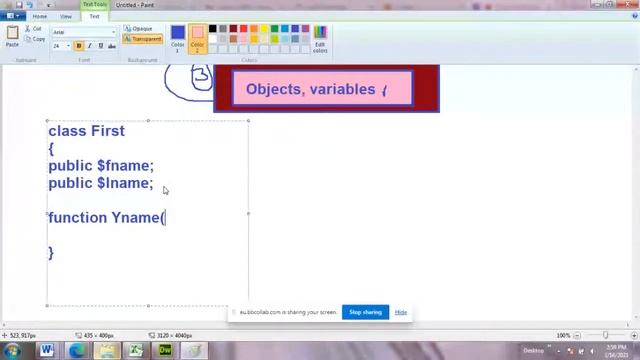640x360 pixels.
Task: Pick the dark red palette color
Action: [233, 29]
